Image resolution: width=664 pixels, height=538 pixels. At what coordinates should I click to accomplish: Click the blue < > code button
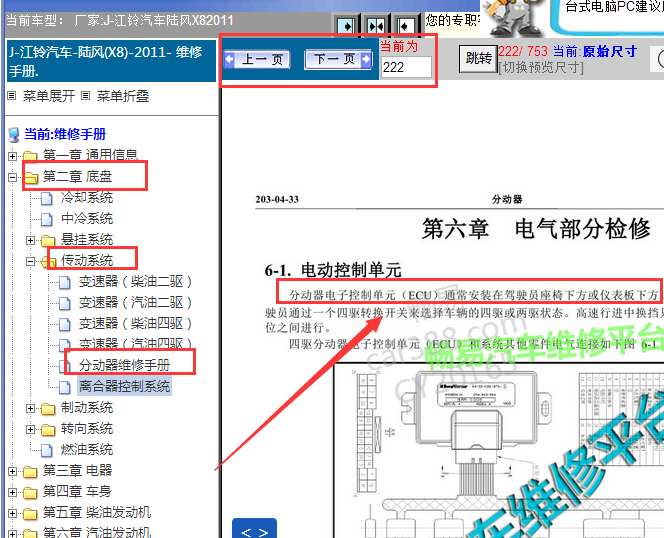[255, 529]
